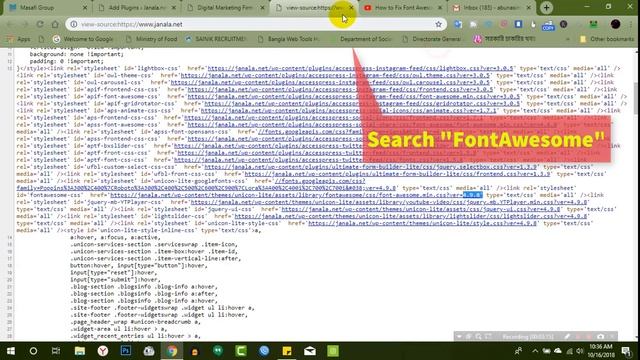Open the Apps bookmarks shortcut
The width and height of the screenshot is (640, 360).
19,39
